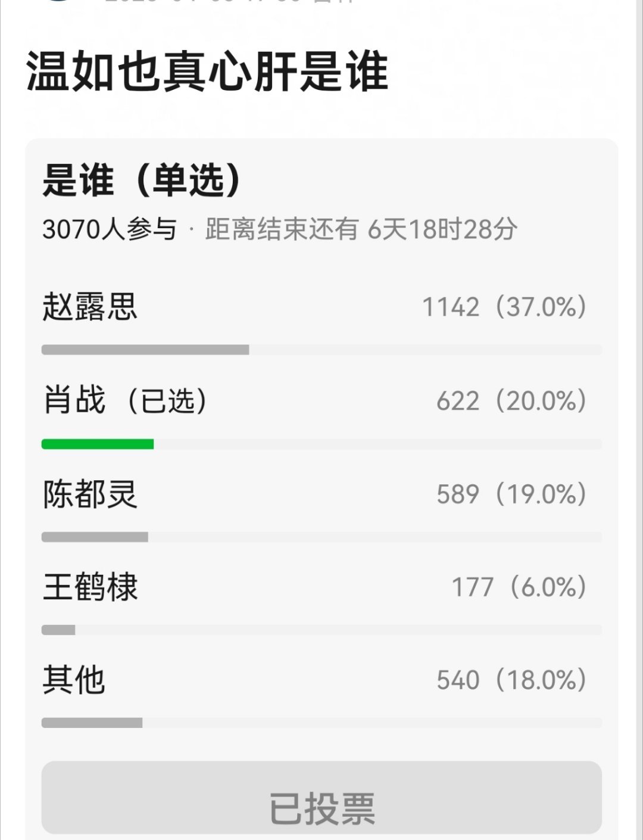Click the green progress bar under 肖战

click(x=98, y=443)
